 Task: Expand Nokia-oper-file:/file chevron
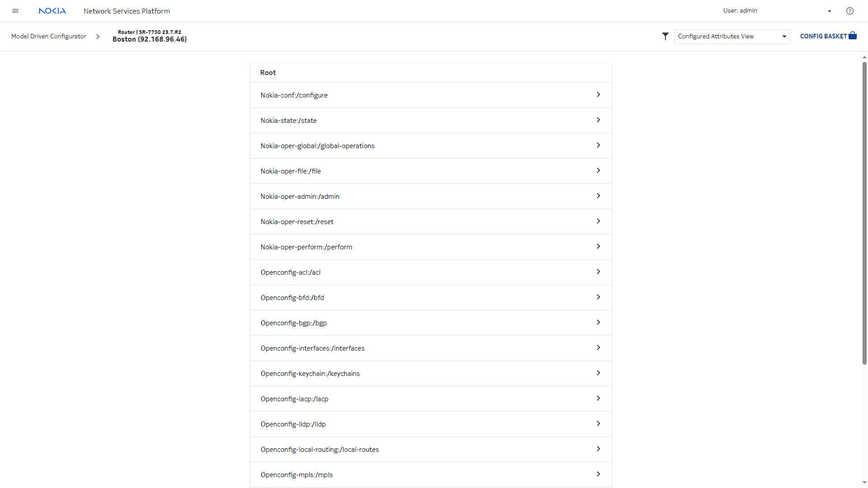click(598, 171)
